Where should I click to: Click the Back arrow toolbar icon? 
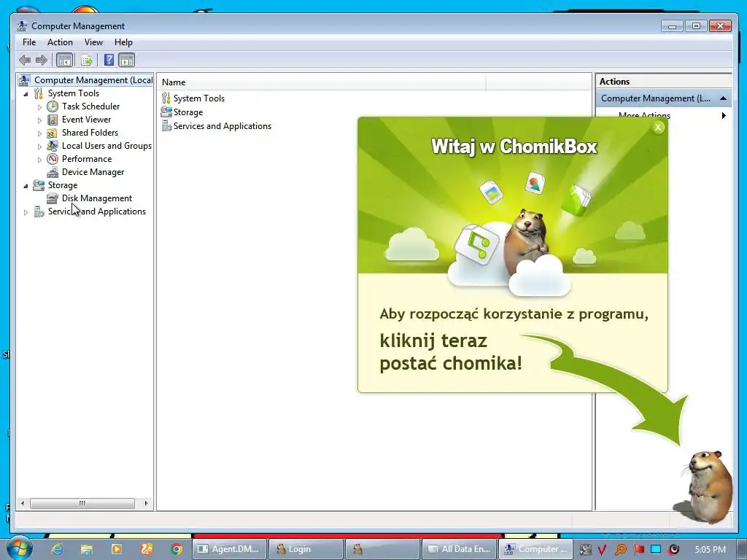[25, 60]
